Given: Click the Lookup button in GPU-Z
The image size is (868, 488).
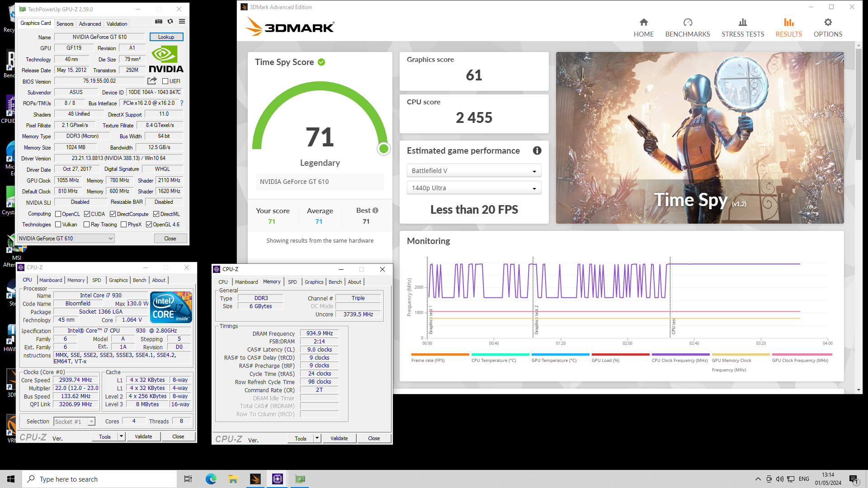Looking at the screenshot, I should [x=166, y=37].
